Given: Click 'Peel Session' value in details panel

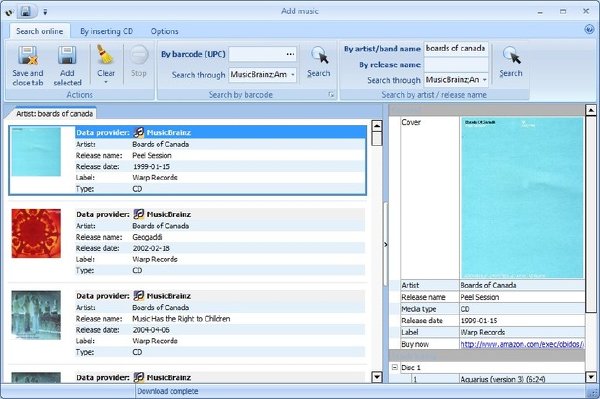Looking at the screenshot, I should [x=479, y=297].
